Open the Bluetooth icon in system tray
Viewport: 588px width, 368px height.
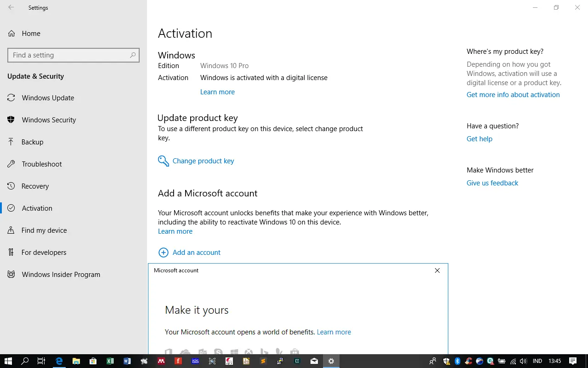point(458,361)
